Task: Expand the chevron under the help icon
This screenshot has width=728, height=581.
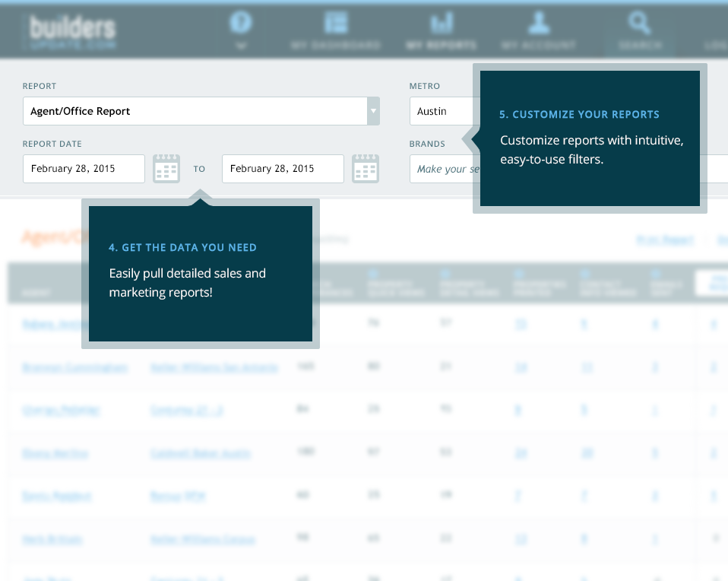Action: (242, 44)
